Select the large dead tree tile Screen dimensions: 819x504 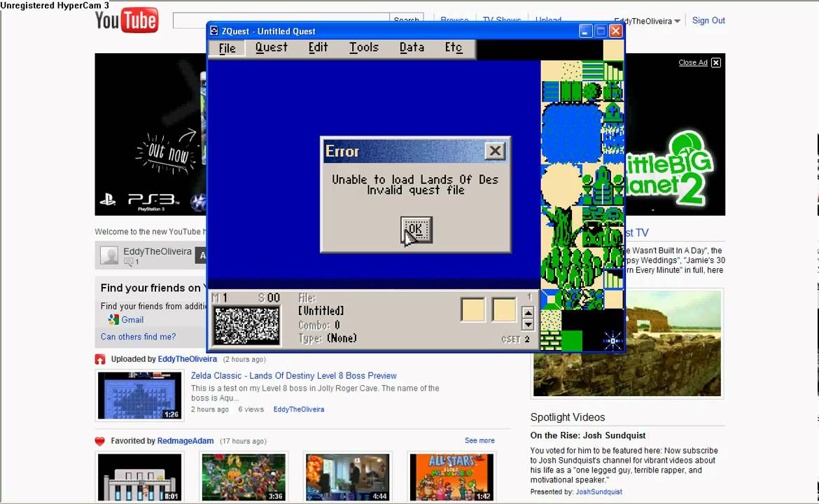pyautogui.click(x=561, y=227)
